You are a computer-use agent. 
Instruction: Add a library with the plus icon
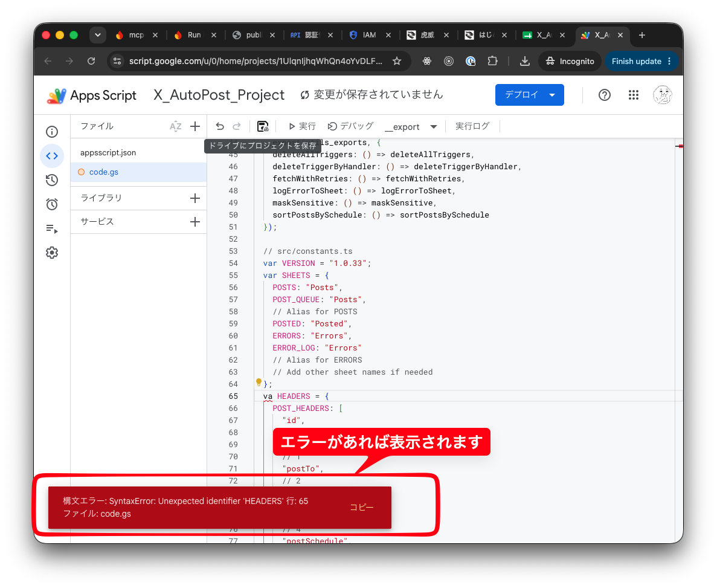[195, 198]
